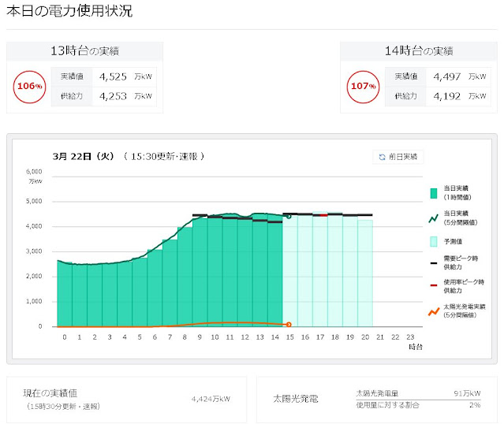Click the 需要ピーク時供給力 black legend marker
Viewport: 504px width, 424px height.
point(434,263)
